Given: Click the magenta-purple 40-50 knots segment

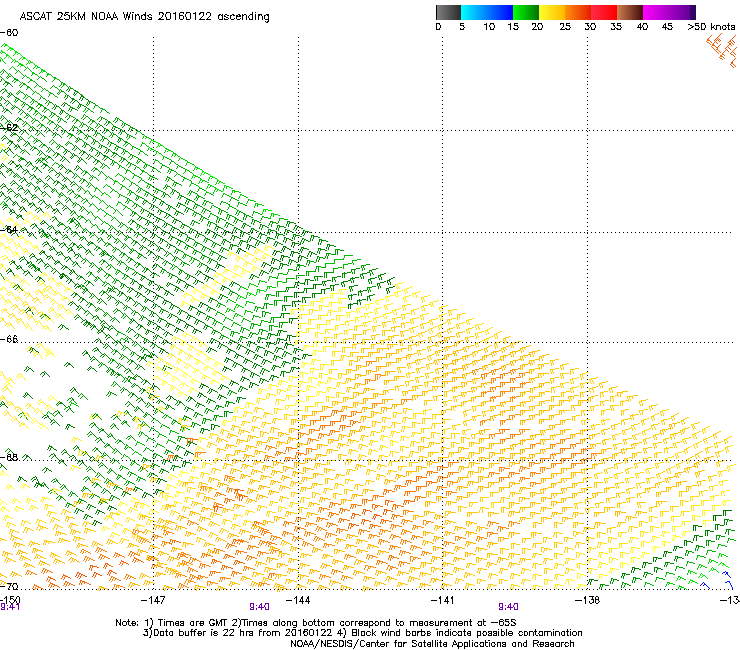Looking at the screenshot, I should (669, 12).
